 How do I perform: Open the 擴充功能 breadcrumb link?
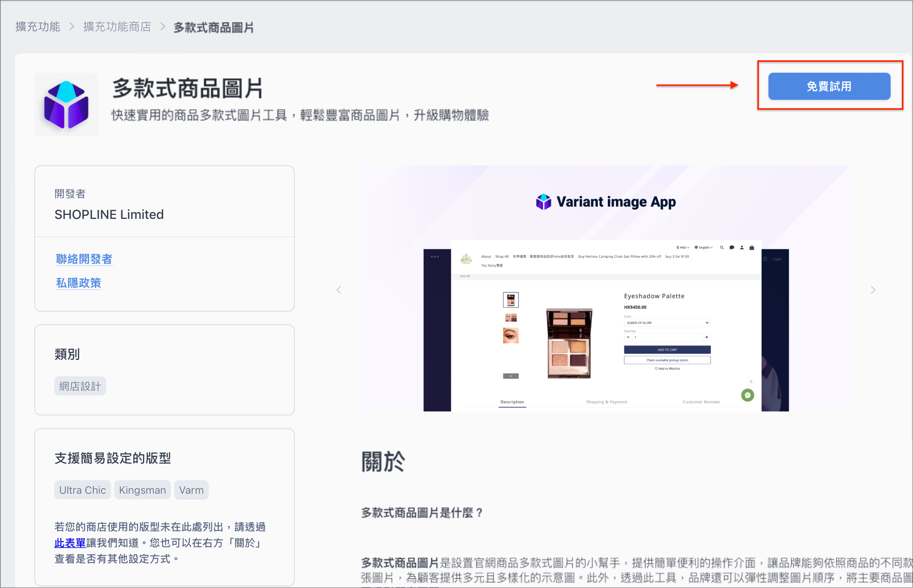tap(38, 27)
